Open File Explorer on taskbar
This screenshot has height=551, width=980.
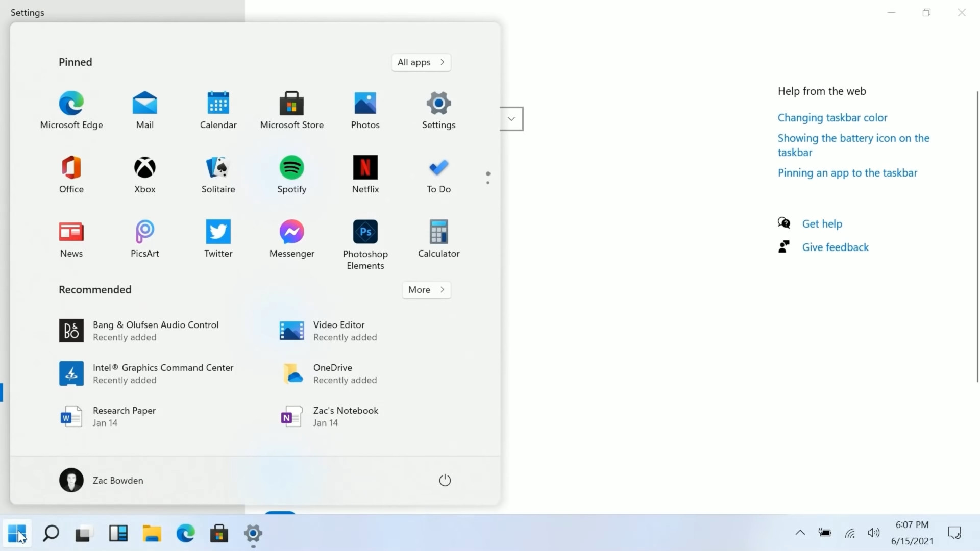(152, 534)
